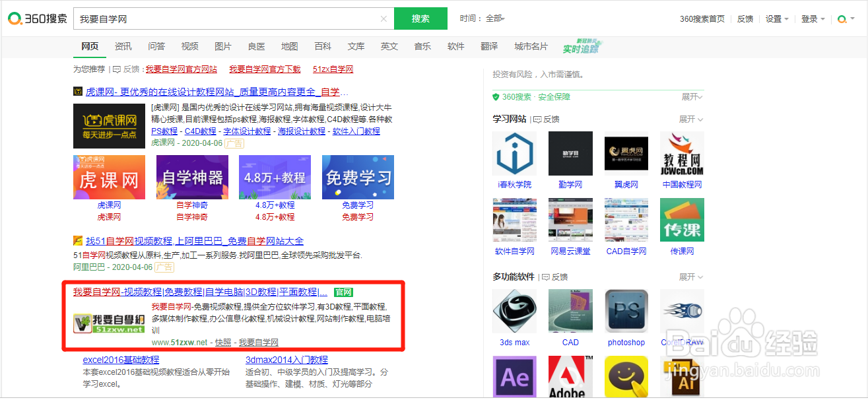Image resolution: width=868 pixels, height=400 pixels.
Task: Click the 实时追踪 banner icon
Action: coord(582,46)
